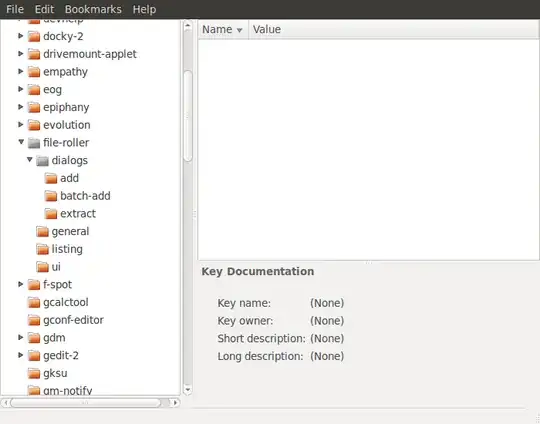The height and width of the screenshot is (424, 540).
Task: Expand the evolution folder
Action: pos(21,124)
